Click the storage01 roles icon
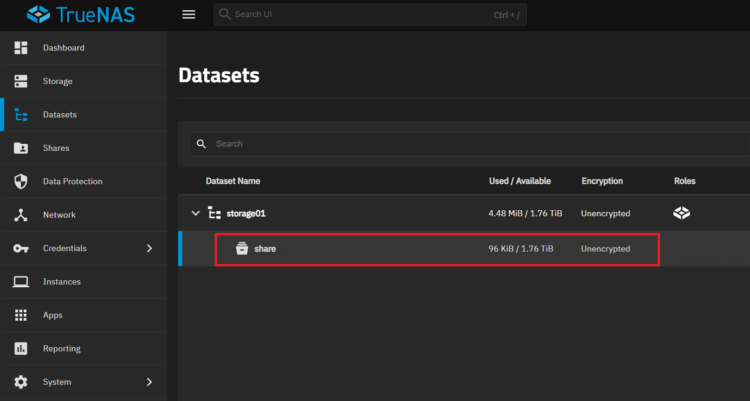The height and width of the screenshot is (401, 750). pyautogui.click(x=682, y=213)
